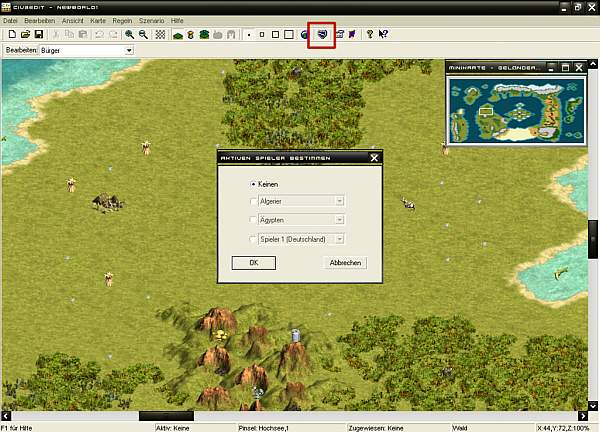Open help with the question mark icon

[370, 34]
